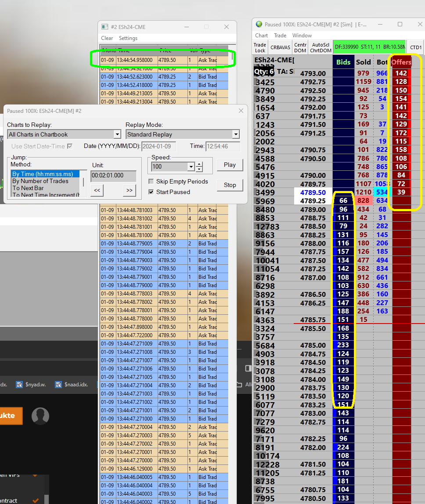Click the replay Time field

[x=223, y=147]
